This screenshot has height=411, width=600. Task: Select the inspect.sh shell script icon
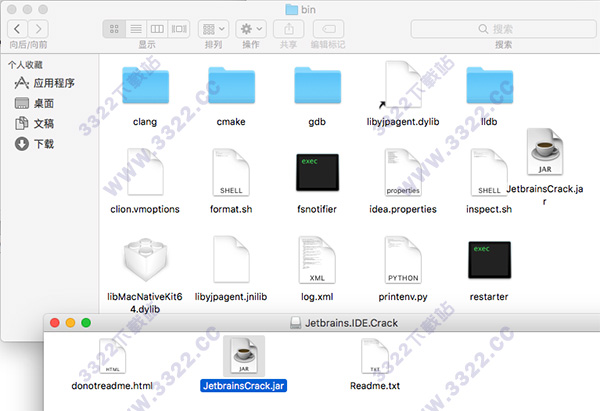(489, 172)
